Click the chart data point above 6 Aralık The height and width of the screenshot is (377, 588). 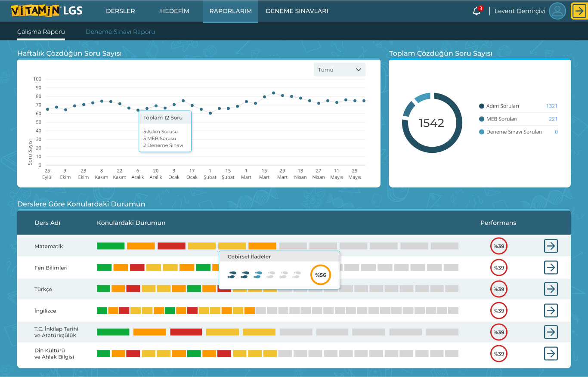[138, 110]
